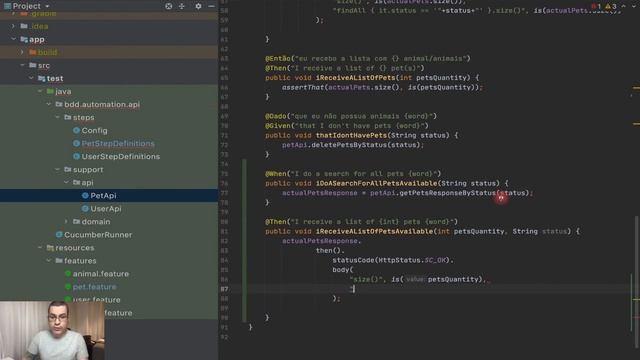Screen dimensions: 640x360
Task: Open the UserApi class
Action: tap(106, 209)
